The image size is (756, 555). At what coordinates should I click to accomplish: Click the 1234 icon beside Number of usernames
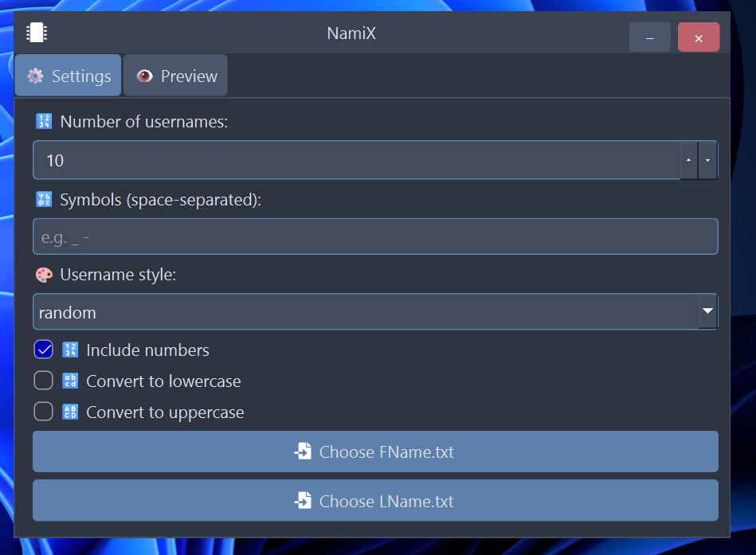click(44, 121)
